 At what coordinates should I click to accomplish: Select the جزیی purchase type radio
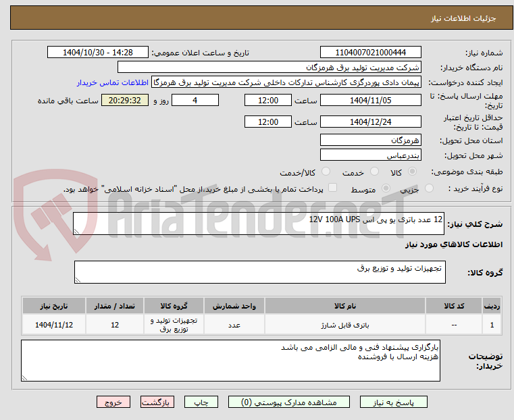tap(429, 188)
